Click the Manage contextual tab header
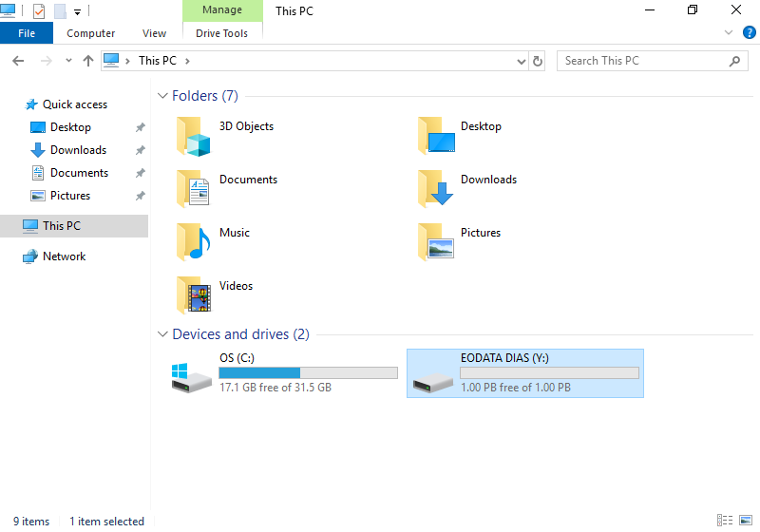This screenshot has width=760, height=532. coord(222,10)
